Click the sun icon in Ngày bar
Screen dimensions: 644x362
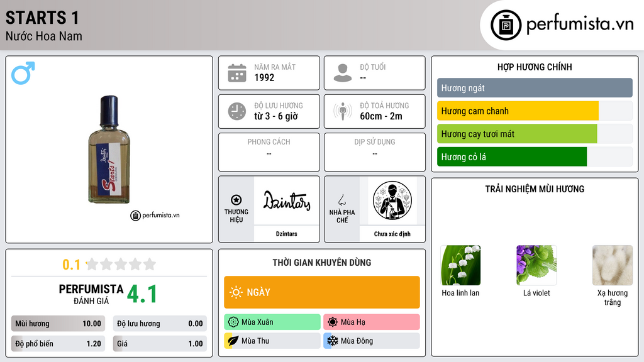(236, 292)
